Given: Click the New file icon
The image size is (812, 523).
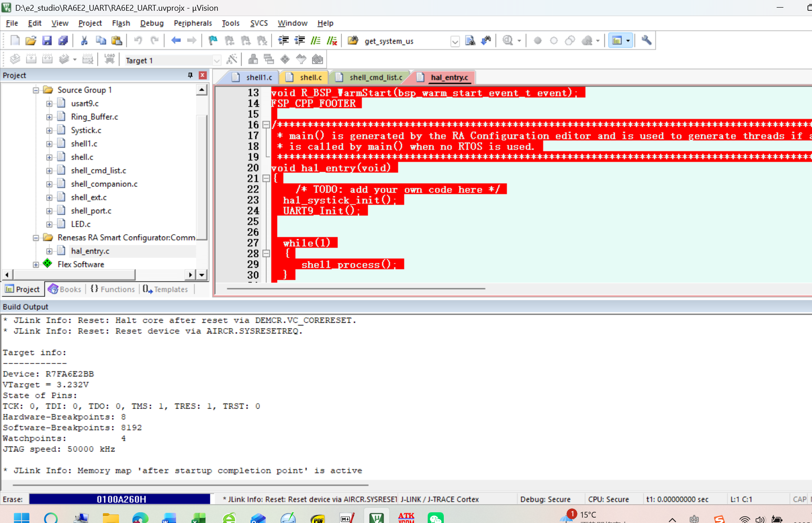Looking at the screenshot, I should point(15,41).
